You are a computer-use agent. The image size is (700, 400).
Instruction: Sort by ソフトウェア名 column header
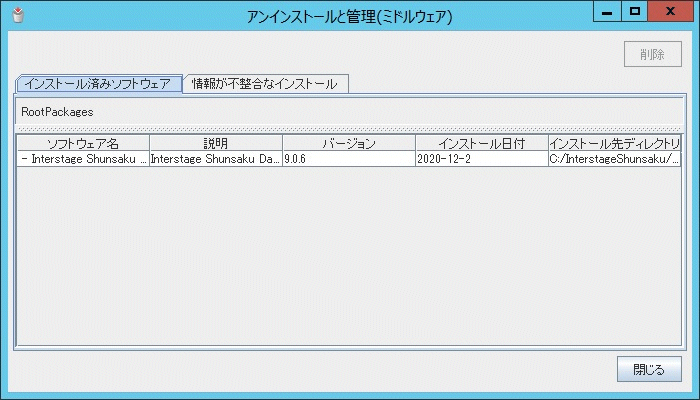(x=83, y=143)
